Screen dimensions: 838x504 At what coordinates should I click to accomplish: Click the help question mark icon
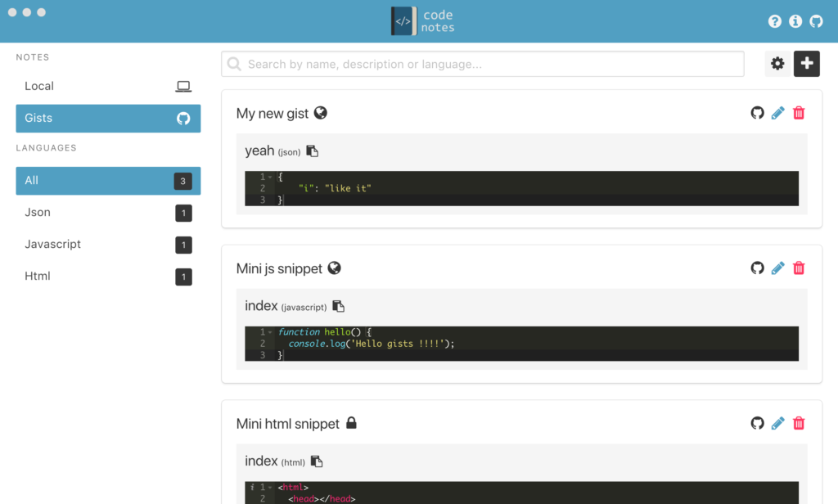pyautogui.click(x=775, y=21)
